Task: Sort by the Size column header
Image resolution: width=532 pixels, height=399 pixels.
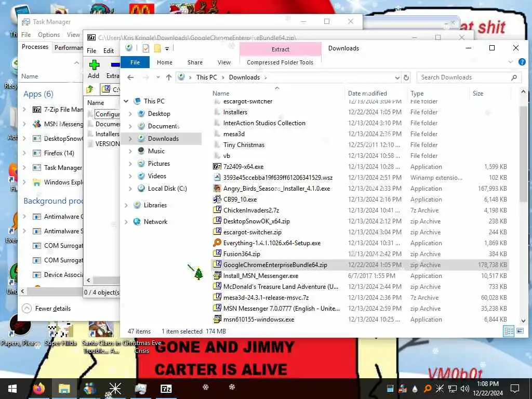Action: (x=478, y=94)
